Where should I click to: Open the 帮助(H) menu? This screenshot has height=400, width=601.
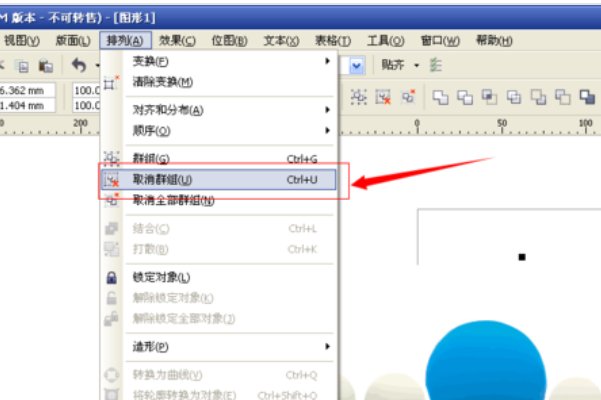click(494, 40)
